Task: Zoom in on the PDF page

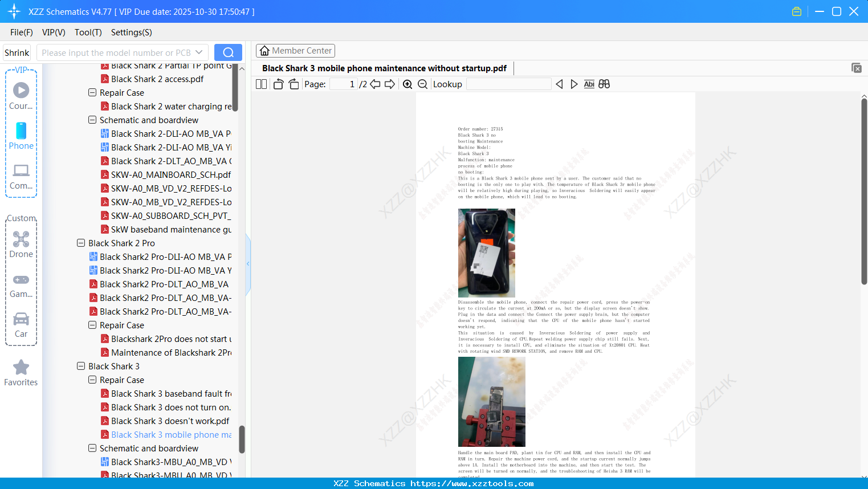Action: (407, 84)
